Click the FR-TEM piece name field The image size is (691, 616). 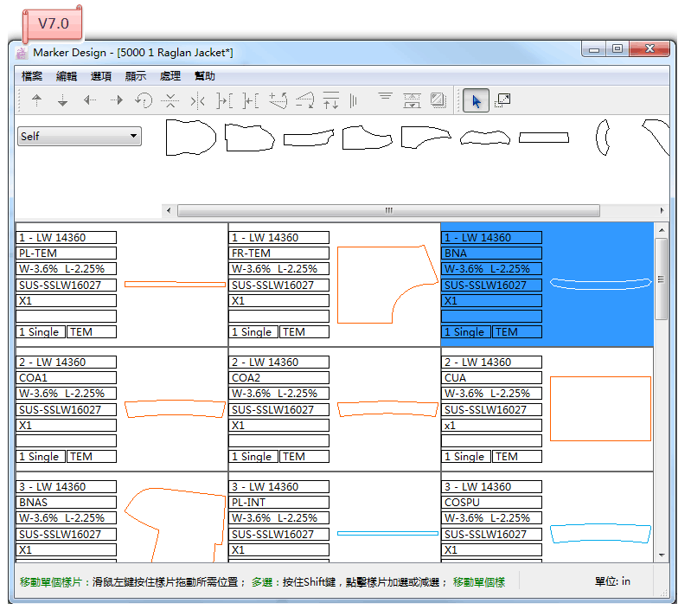(279, 253)
